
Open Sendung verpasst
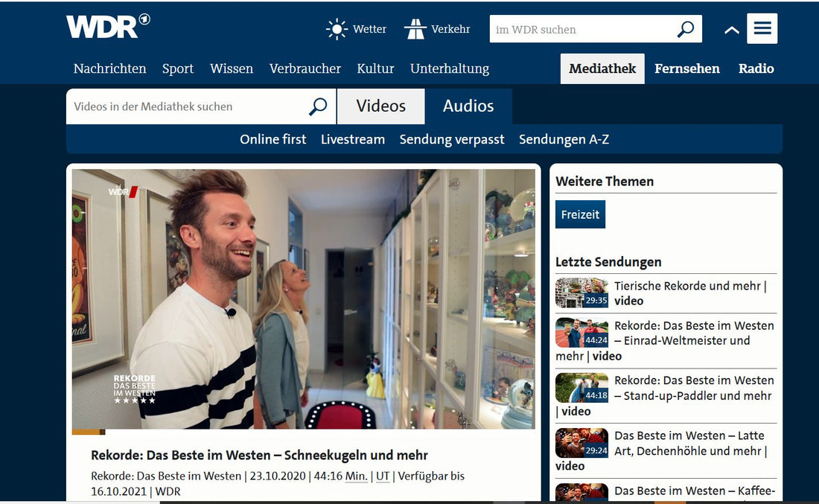pos(452,139)
